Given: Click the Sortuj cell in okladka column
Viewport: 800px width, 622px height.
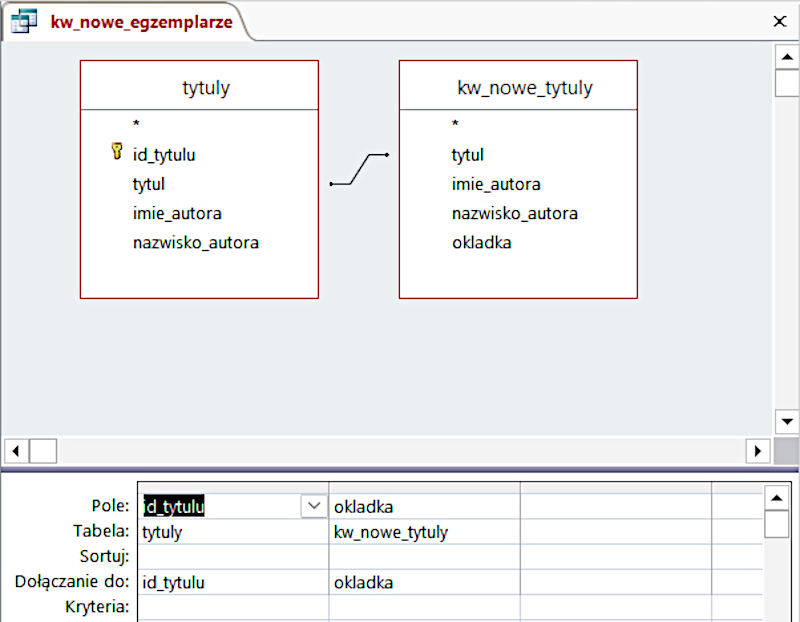Looking at the screenshot, I should (x=424, y=557).
